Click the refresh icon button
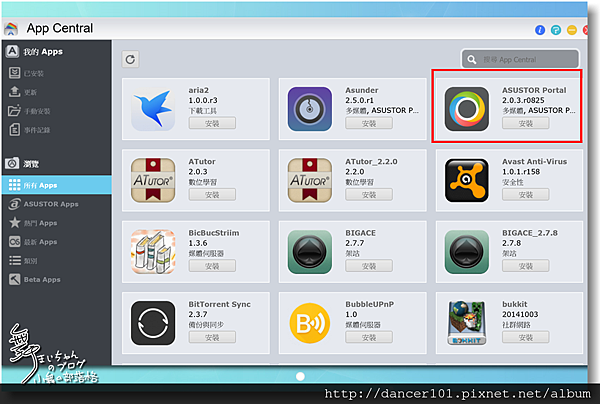The width and height of the screenshot is (600, 404). coord(130,59)
